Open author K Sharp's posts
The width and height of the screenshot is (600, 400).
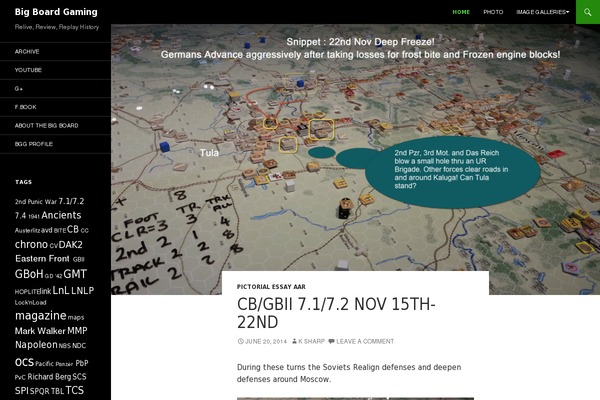click(311, 341)
